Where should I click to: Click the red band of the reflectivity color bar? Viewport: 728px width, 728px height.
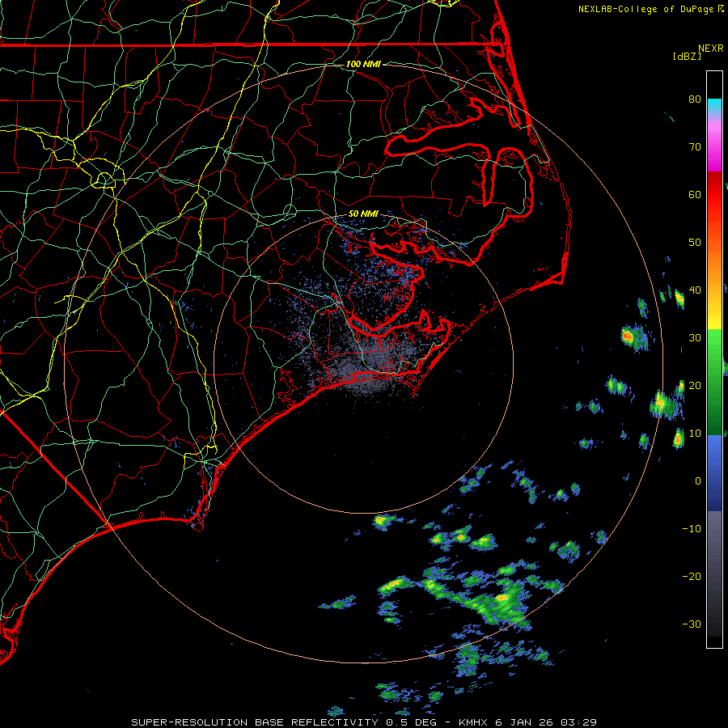(714, 195)
